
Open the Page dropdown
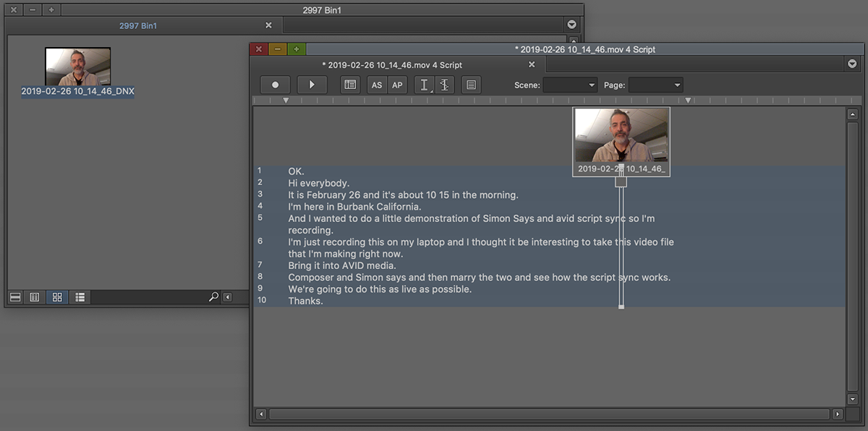click(x=655, y=85)
